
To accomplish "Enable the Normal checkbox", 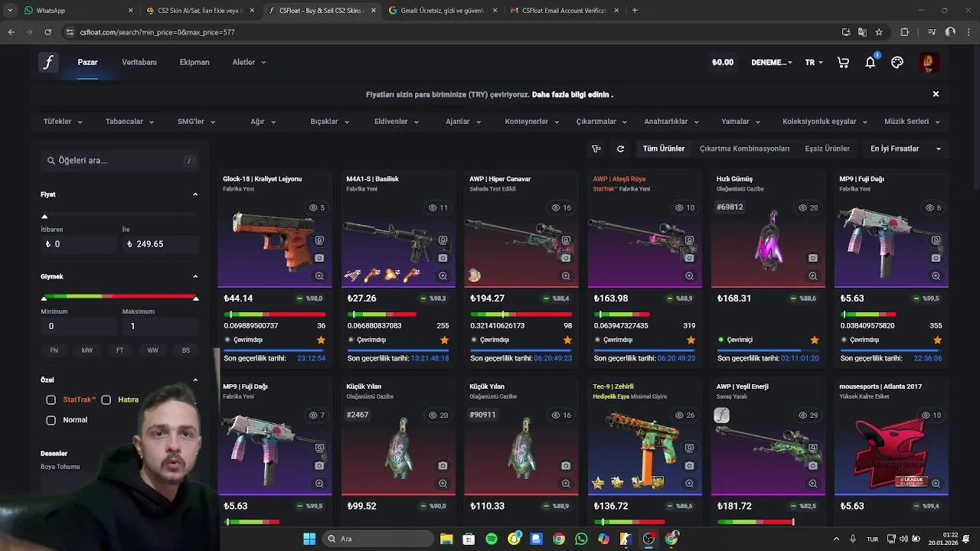I will (x=51, y=420).
